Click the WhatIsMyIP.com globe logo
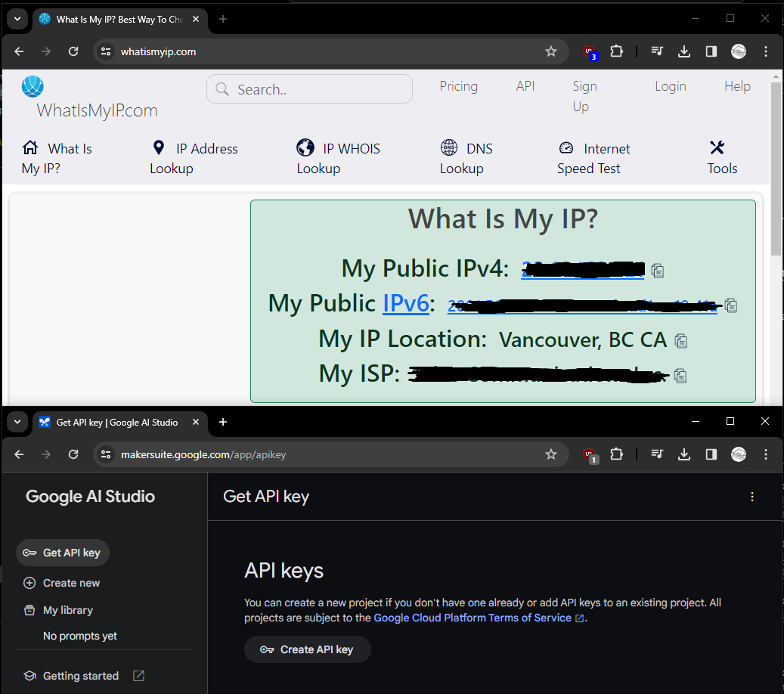784x694 pixels. (x=33, y=86)
